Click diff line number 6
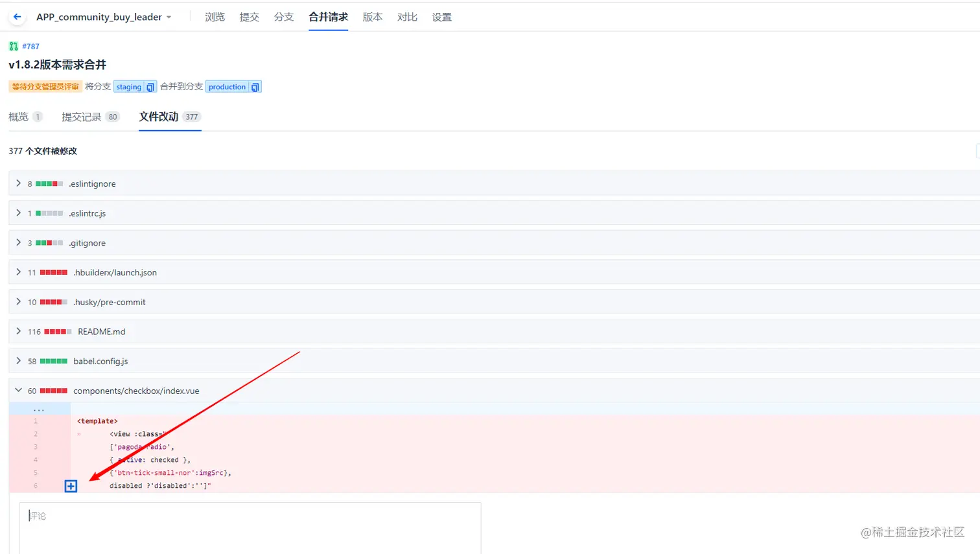Image resolution: width=980 pixels, height=554 pixels. pyautogui.click(x=36, y=486)
